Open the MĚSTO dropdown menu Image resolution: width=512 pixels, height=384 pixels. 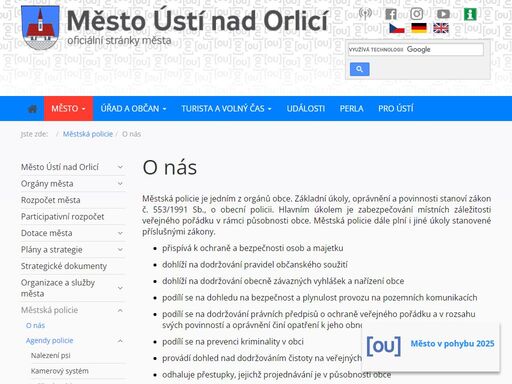68,109
